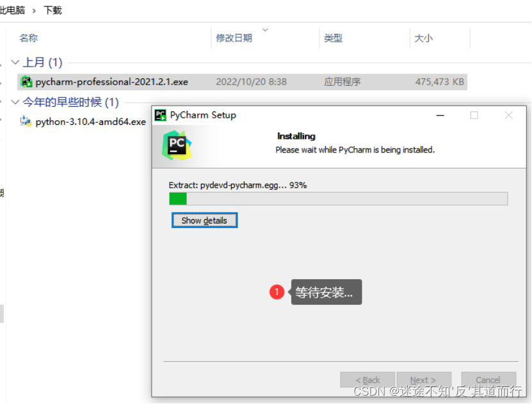Click the PyCharm icon in the dialog title bar
This screenshot has height=404, width=532.
click(159, 115)
